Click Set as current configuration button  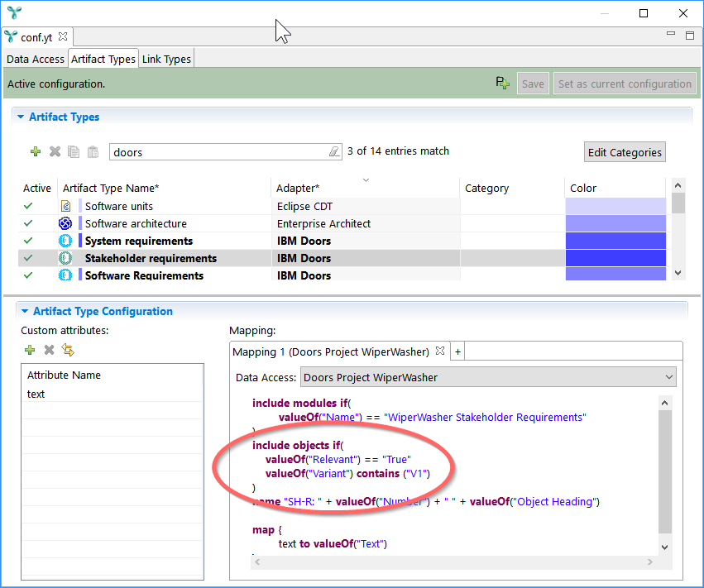[625, 84]
